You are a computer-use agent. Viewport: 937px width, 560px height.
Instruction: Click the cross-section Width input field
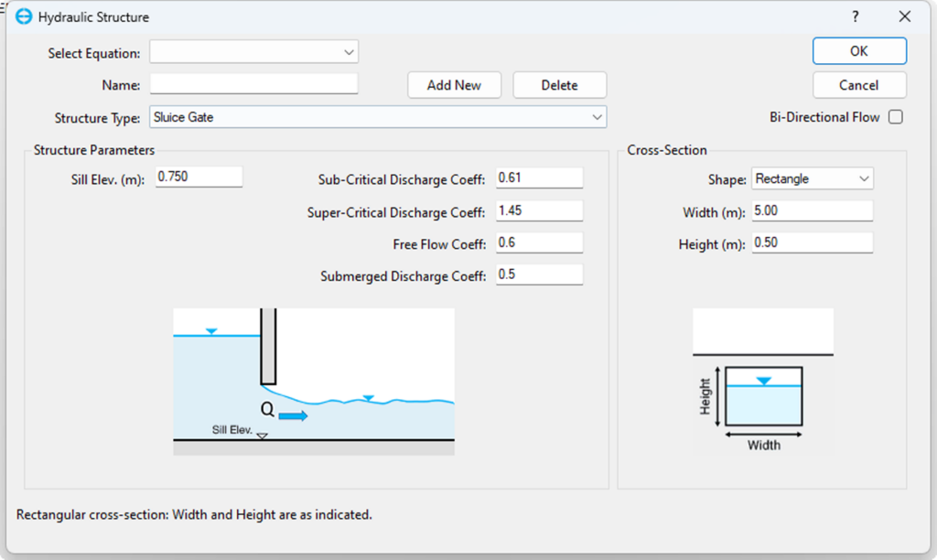click(x=812, y=211)
